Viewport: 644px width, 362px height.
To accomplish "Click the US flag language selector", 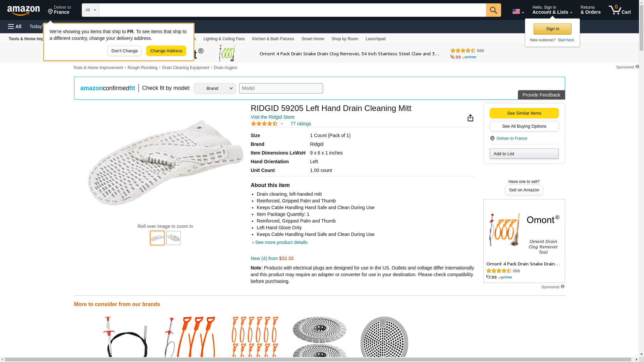I will click(518, 11).
